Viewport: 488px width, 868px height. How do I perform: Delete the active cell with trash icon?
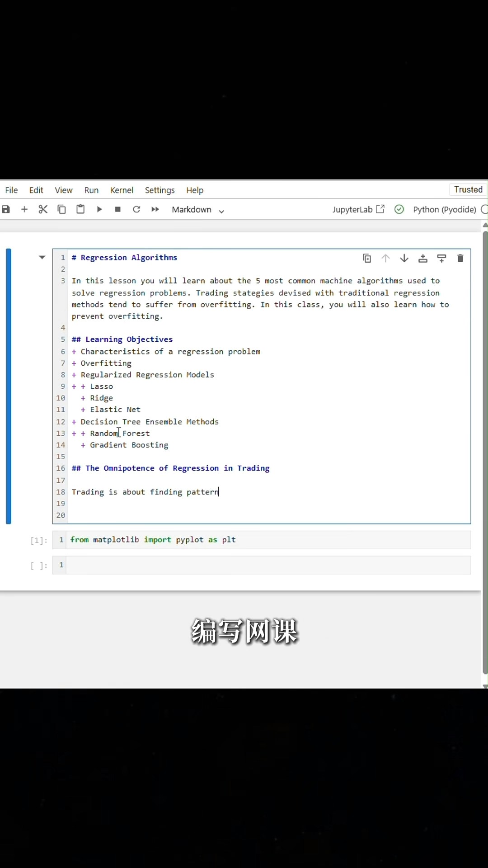pos(460,258)
